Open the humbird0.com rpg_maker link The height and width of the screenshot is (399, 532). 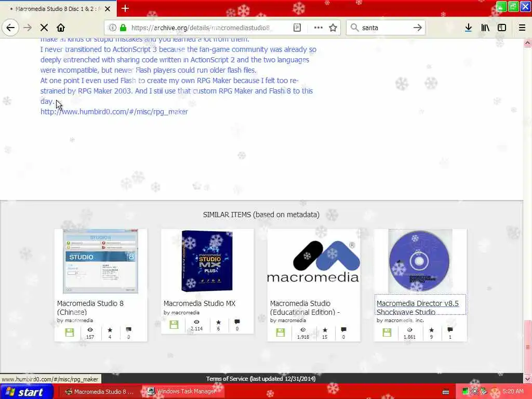114,112
